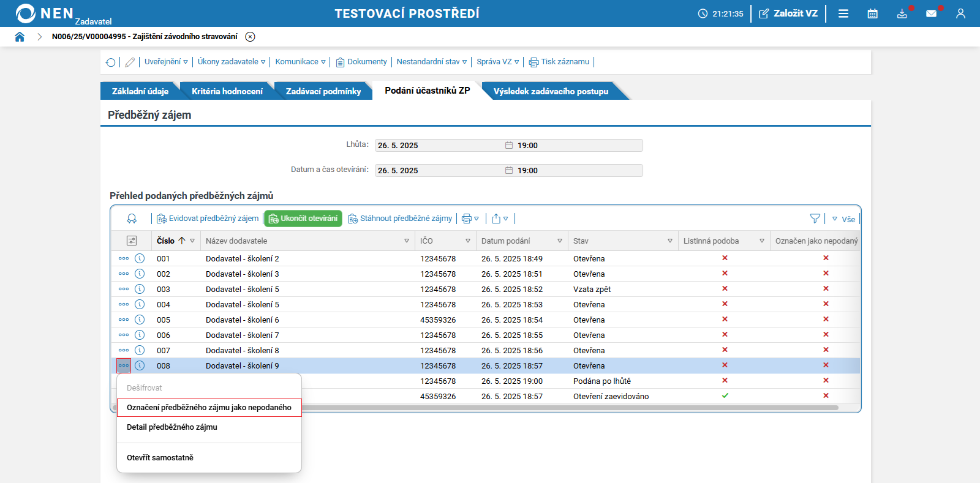Open info icon for row 006
Image resolution: width=980 pixels, height=483 pixels.
pyautogui.click(x=140, y=335)
